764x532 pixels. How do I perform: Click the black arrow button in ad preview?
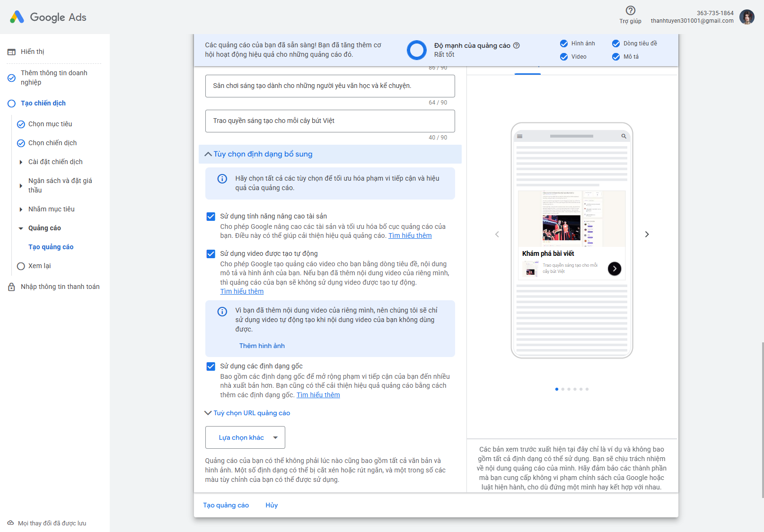tap(615, 269)
